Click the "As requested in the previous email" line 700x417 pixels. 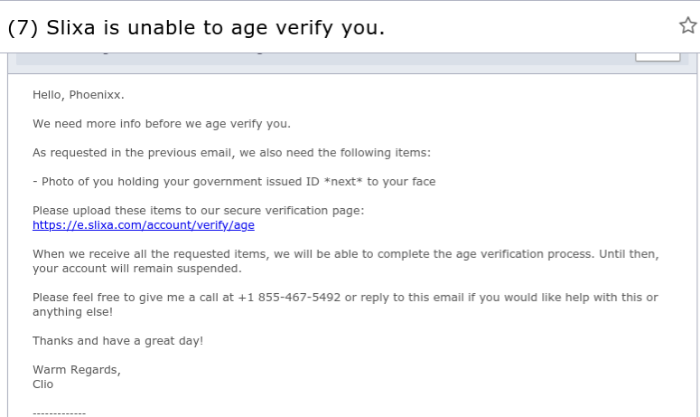point(232,153)
